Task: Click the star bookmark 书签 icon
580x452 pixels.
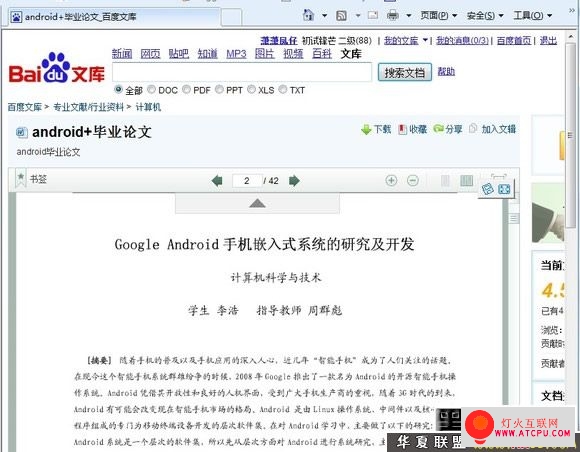Action: pos(21,179)
